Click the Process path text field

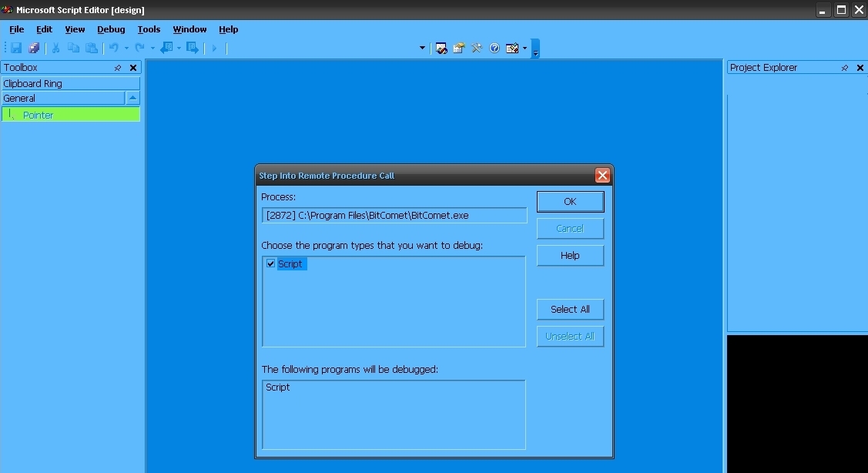point(394,216)
